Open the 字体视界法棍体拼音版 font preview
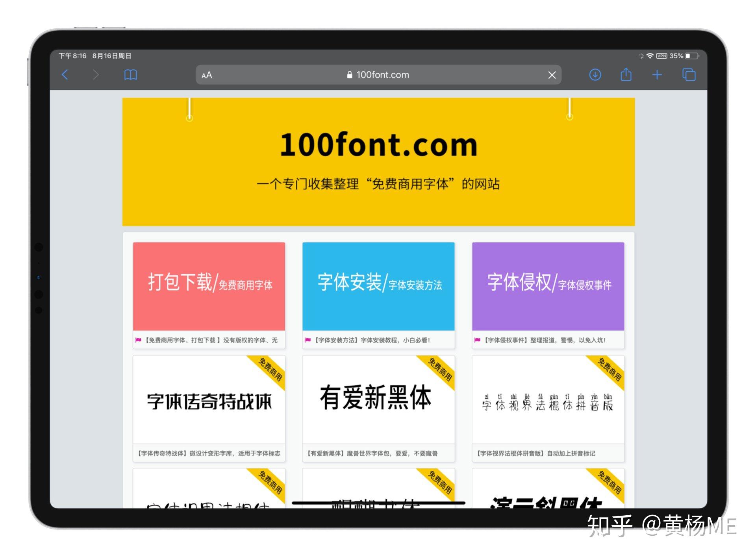The height and width of the screenshot is (557, 756). [x=548, y=400]
